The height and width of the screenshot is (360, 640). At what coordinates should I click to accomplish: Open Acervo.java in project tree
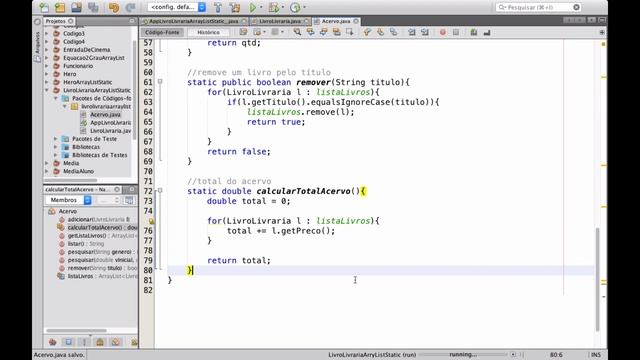(105, 115)
